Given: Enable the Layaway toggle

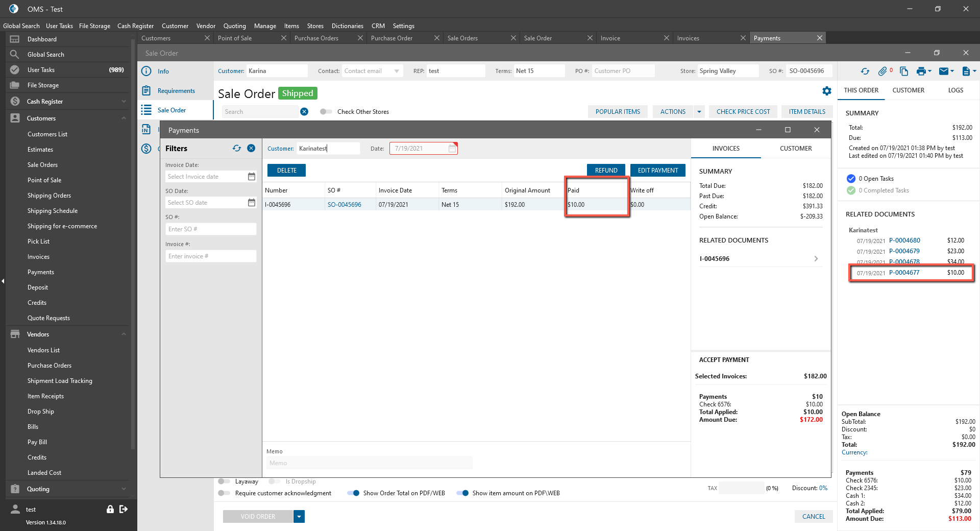Looking at the screenshot, I should coord(224,481).
